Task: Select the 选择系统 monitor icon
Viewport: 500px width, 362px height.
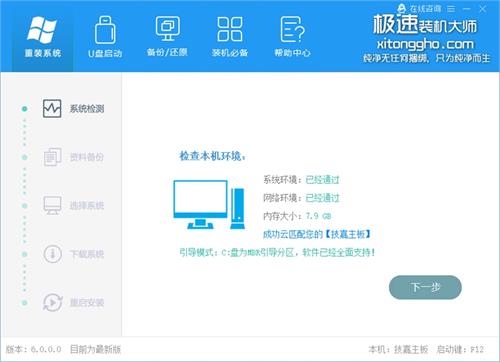Action: pos(52,205)
